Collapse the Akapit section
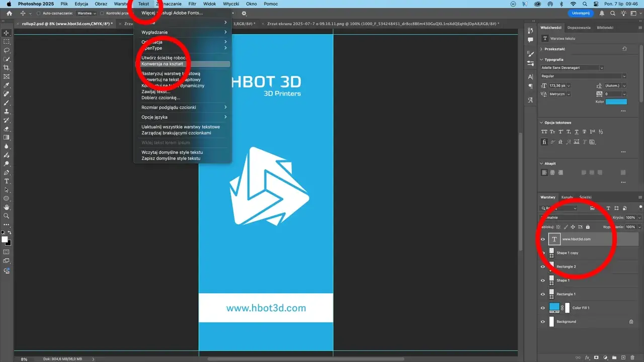The width and height of the screenshot is (644, 362). (x=541, y=163)
